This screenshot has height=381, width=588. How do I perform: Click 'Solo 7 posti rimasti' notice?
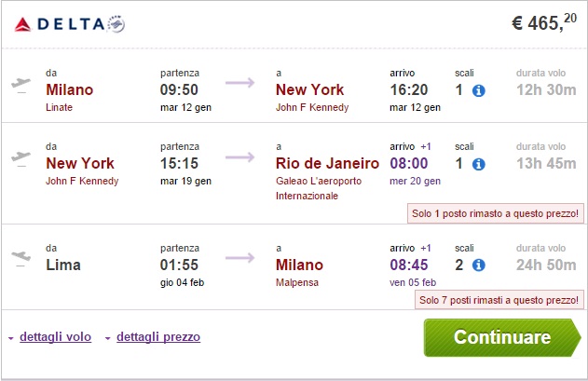click(499, 300)
